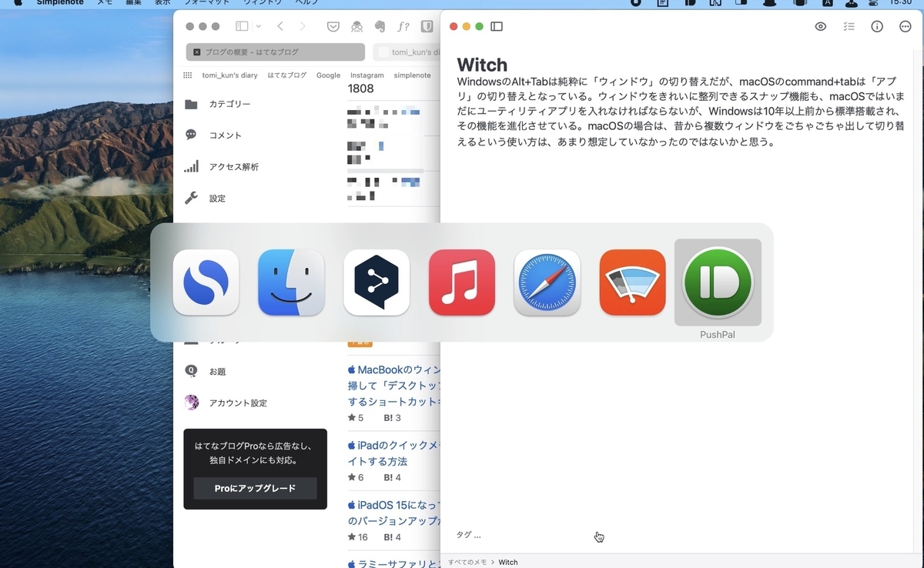Open the iPadのクイックメ article link

[x=394, y=453]
